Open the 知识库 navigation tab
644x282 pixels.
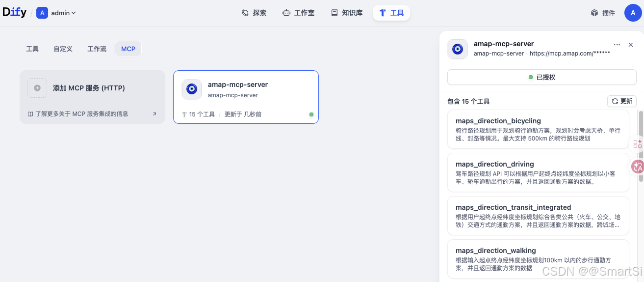347,13
